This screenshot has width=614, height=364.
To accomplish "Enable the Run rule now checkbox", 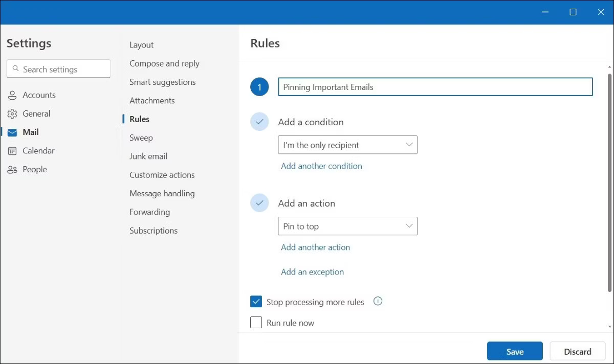I will (x=256, y=323).
